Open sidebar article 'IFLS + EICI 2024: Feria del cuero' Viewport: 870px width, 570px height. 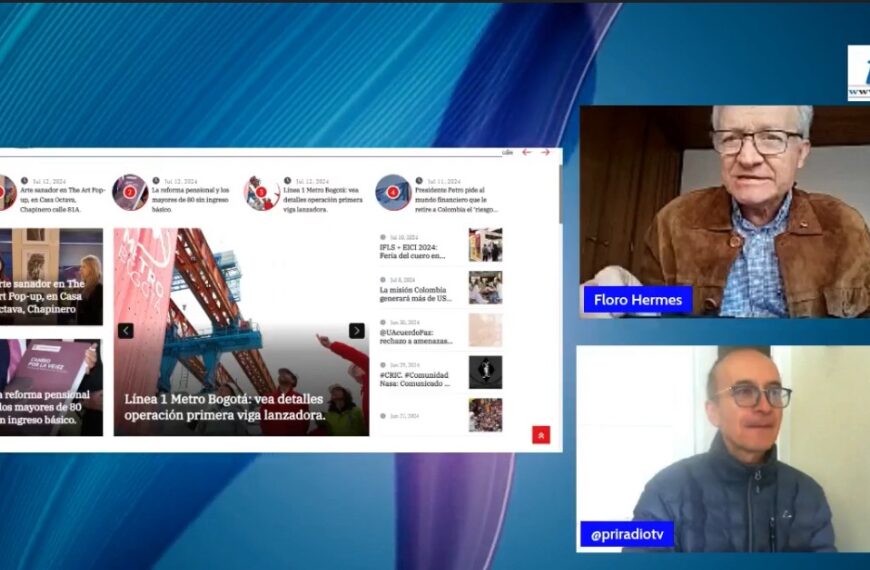point(412,251)
